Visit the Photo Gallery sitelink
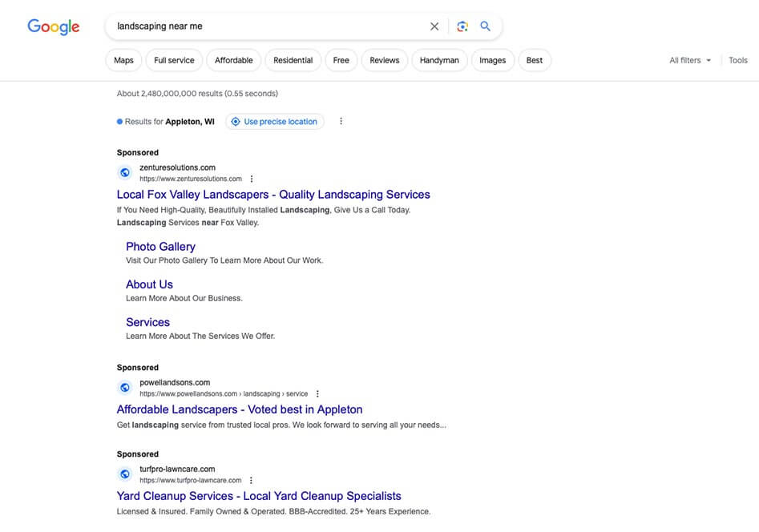Image resolution: width=759 pixels, height=532 pixels. [x=160, y=247]
